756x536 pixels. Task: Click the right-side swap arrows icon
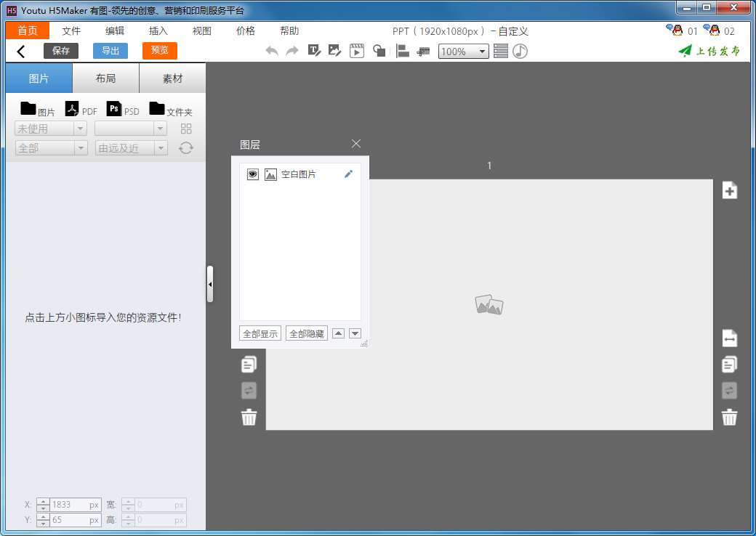pyautogui.click(x=730, y=391)
